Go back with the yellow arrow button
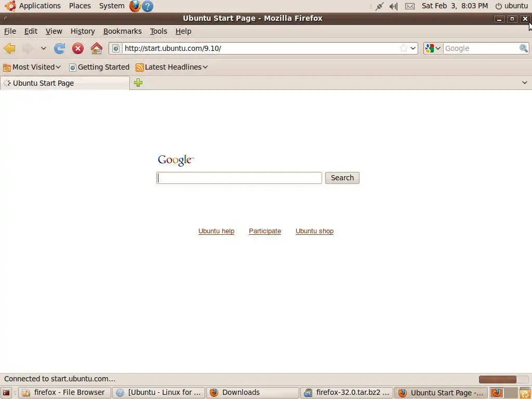Image resolution: width=532 pixels, height=399 pixels. pyautogui.click(x=10, y=48)
